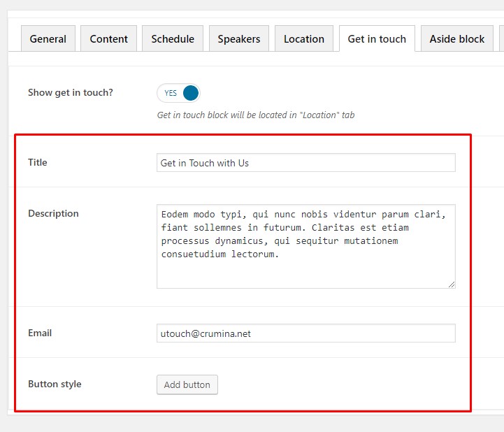Focus the Description text area
This screenshot has width=504, height=432.
coord(305,246)
